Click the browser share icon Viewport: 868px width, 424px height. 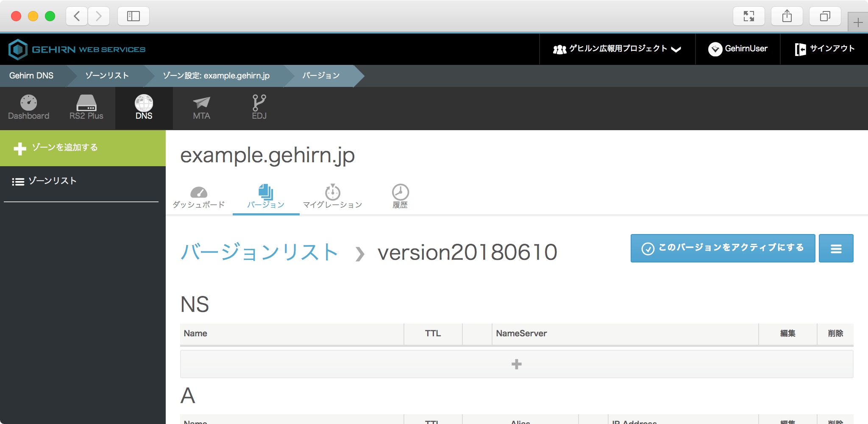(x=787, y=17)
